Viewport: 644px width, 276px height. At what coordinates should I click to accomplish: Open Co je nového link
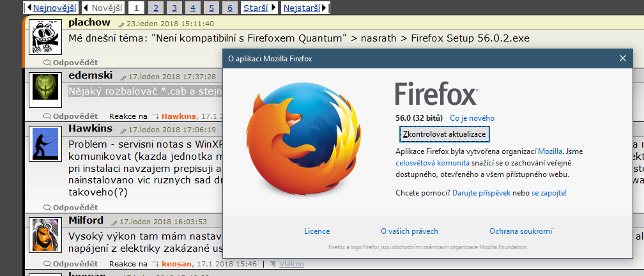(472, 118)
